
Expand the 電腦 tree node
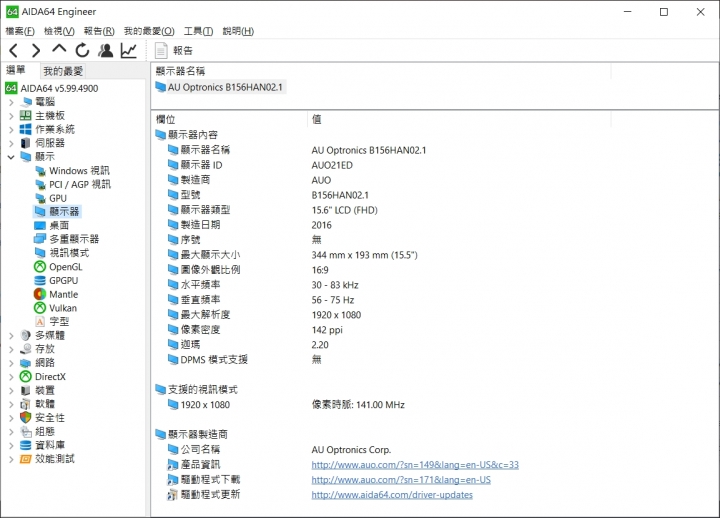click(x=11, y=102)
